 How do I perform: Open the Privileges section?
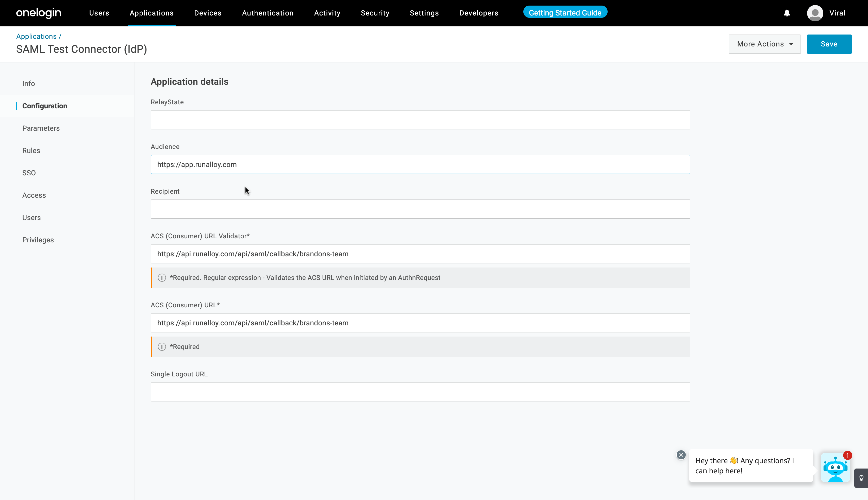tap(38, 240)
